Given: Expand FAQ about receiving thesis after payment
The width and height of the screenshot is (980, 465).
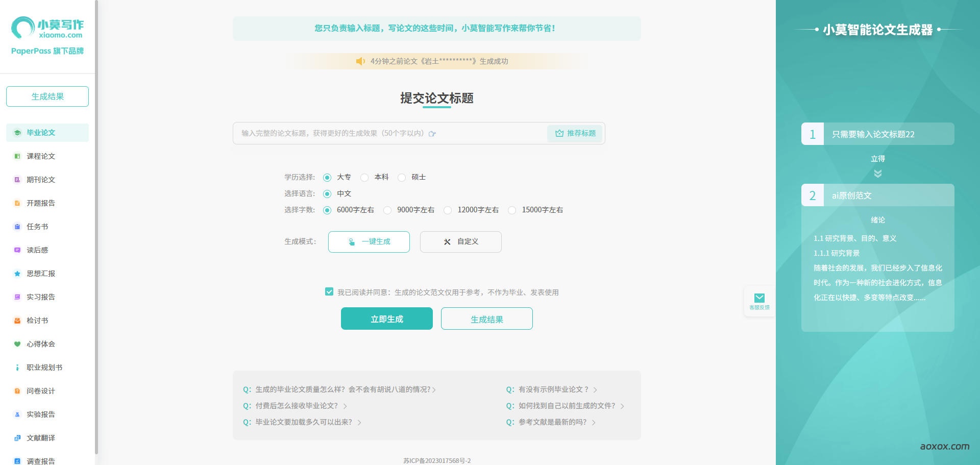Looking at the screenshot, I should [x=297, y=406].
